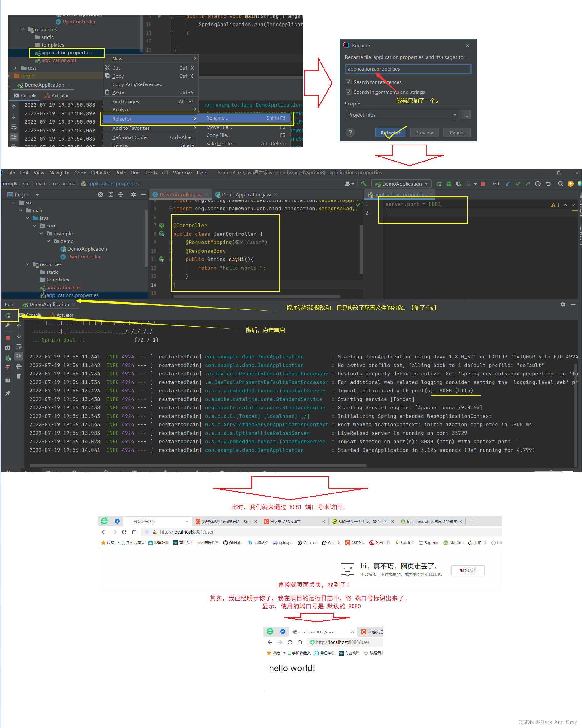Switch to UserController.java editor tab
The height and width of the screenshot is (728, 582).
[181, 194]
